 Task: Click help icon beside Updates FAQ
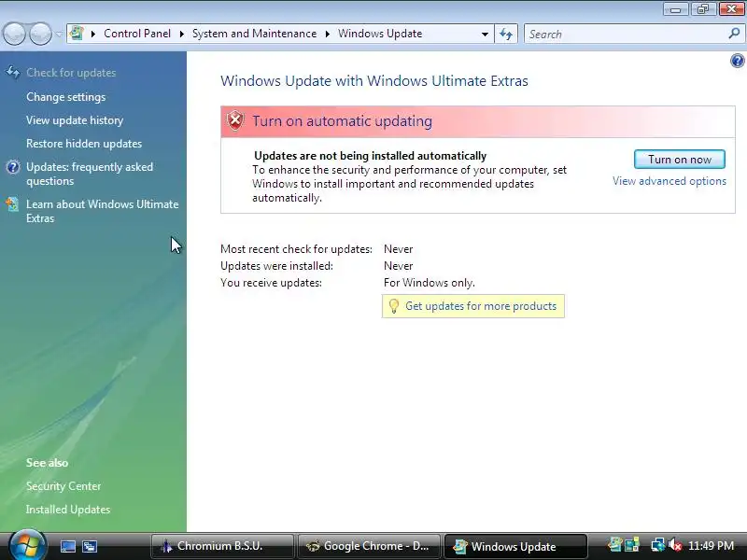point(13,167)
